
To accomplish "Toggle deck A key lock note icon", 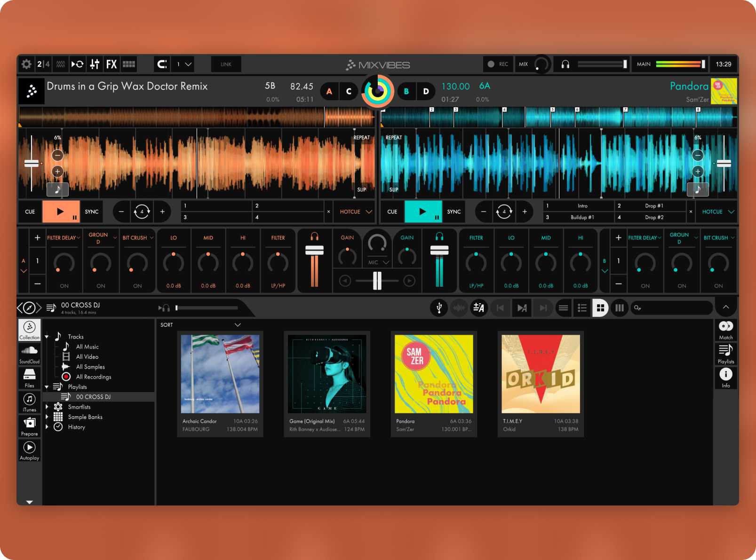I will 57,189.
